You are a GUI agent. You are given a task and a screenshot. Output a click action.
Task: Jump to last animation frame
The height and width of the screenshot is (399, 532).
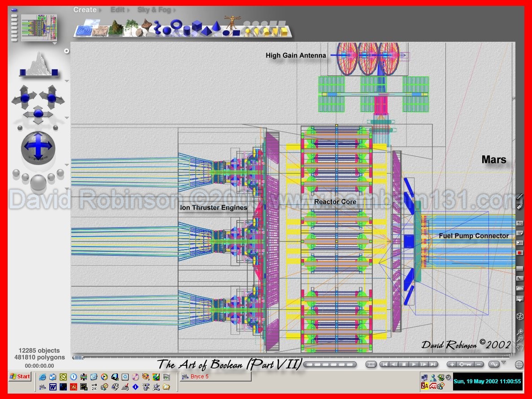pyautogui.click(x=433, y=364)
